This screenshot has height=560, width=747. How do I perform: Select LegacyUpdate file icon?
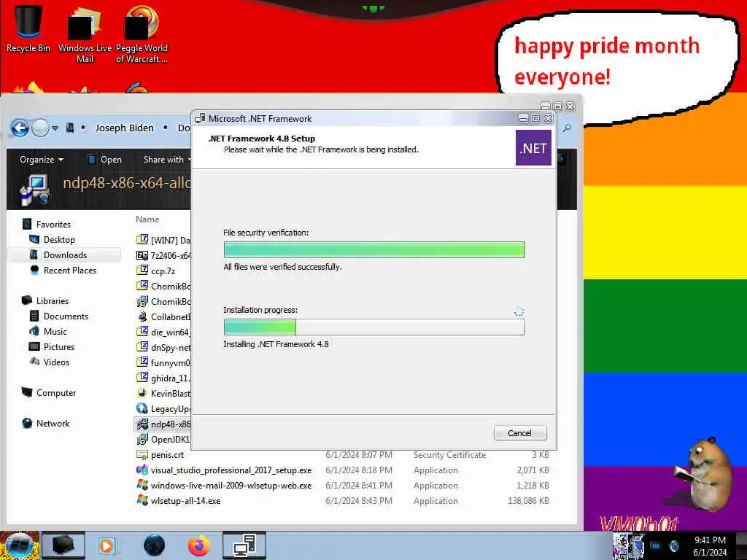pos(142,408)
